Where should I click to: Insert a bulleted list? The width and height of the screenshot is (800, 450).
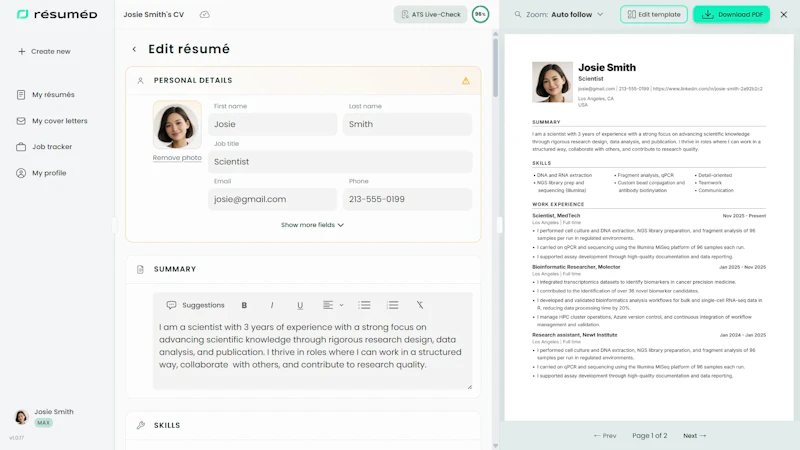click(x=364, y=305)
